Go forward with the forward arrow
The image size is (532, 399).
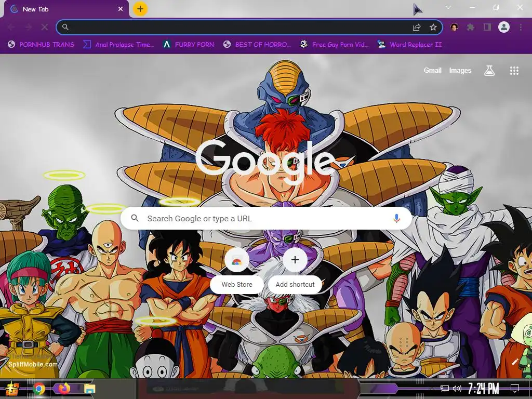(28, 27)
